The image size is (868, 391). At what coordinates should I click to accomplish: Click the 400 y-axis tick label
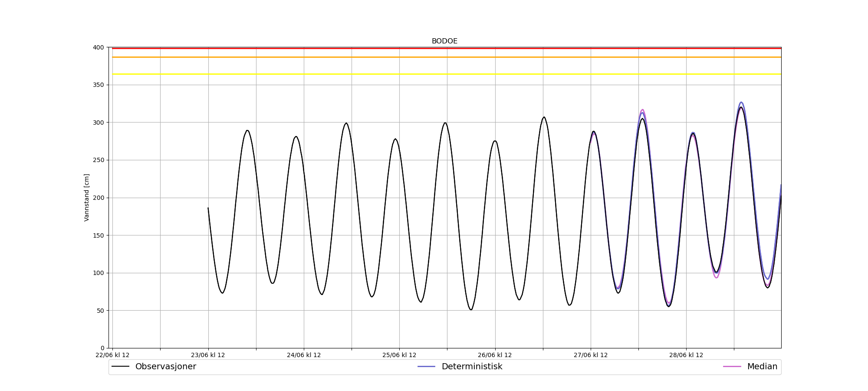point(99,47)
